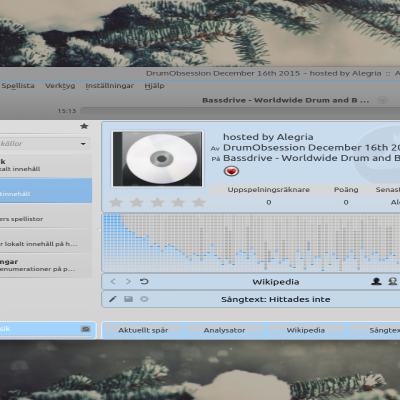The width and height of the screenshot is (400, 400).
Task: Toggle the red heart love-track button
Action: (231, 171)
